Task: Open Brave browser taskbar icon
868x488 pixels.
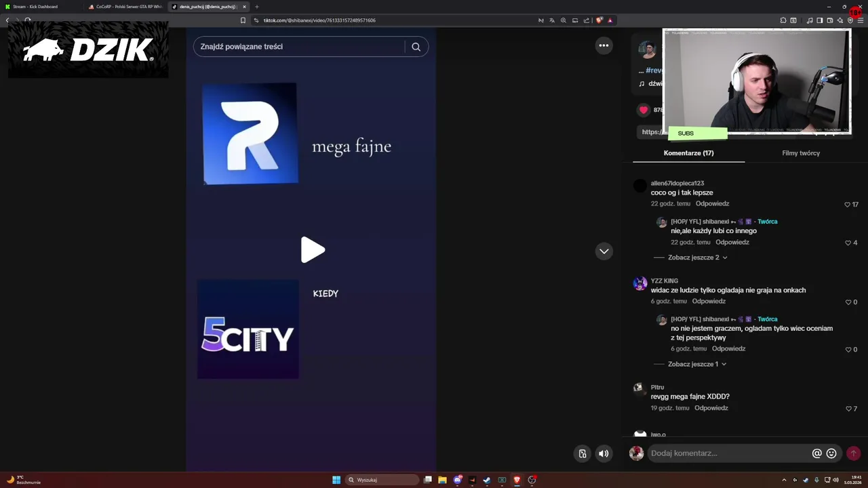Action: [x=517, y=480]
